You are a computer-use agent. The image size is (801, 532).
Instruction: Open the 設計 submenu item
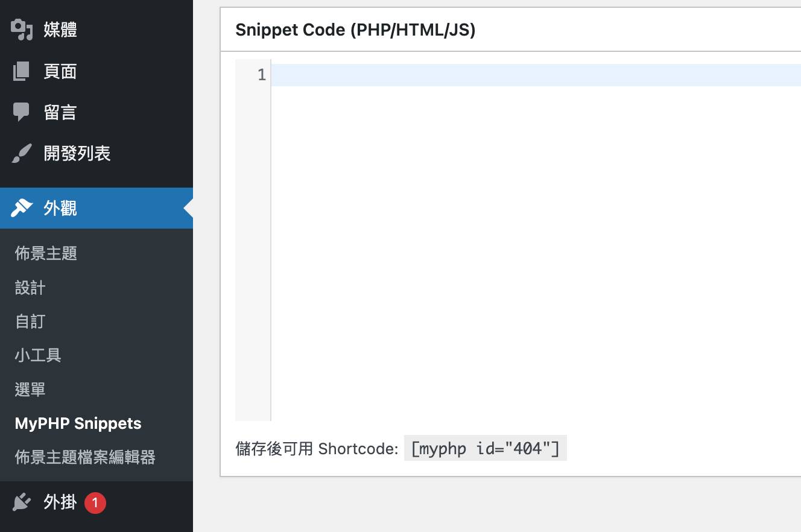click(x=30, y=288)
